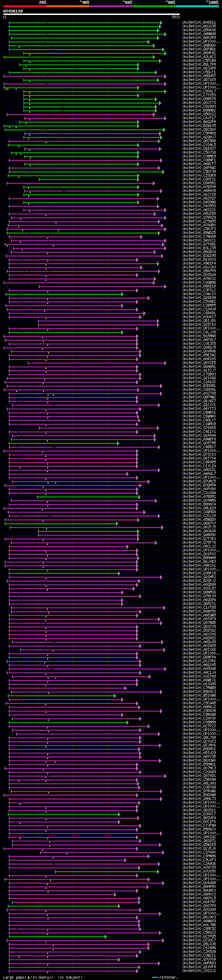222x980 pixels.
Task: Open entry UniRef100_C4LJX9
Action: point(199,332)
